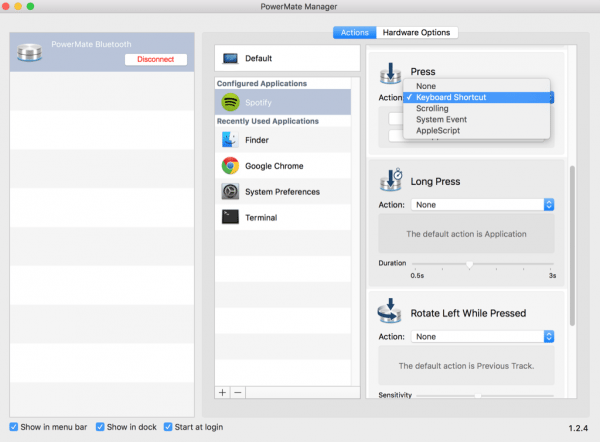This screenshot has height=442, width=600.
Task: Select the System Preferences row
Action: (283, 192)
